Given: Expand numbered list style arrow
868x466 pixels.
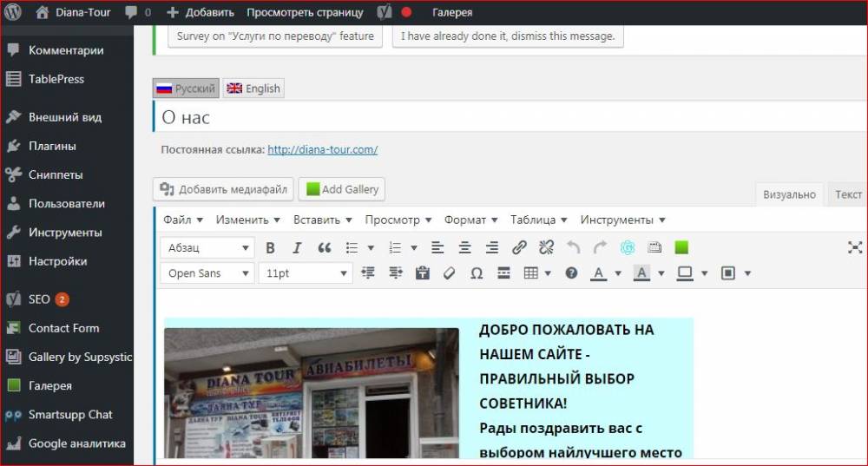Looking at the screenshot, I should click(413, 248).
